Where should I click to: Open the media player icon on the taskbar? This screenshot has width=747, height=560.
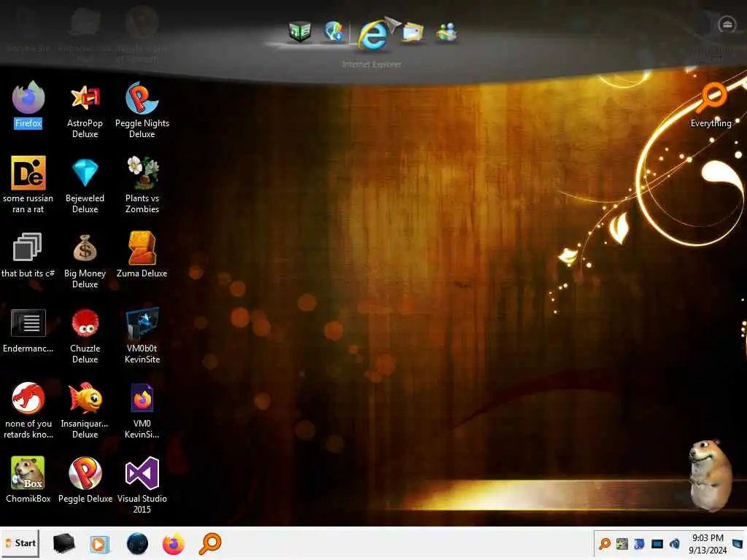click(99, 544)
